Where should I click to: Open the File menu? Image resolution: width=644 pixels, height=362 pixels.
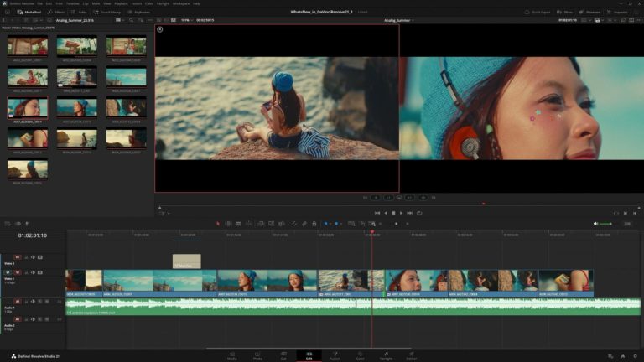pyautogui.click(x=40, y=3)
